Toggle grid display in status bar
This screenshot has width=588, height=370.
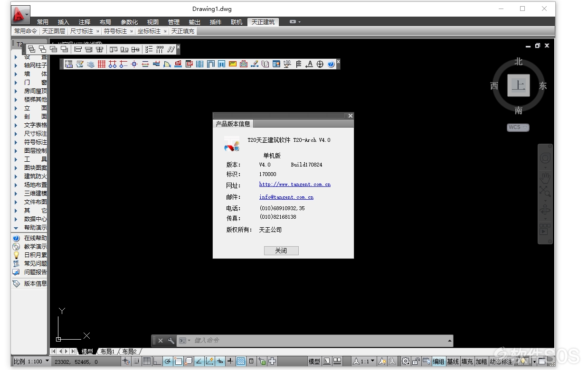pos(147,361)
